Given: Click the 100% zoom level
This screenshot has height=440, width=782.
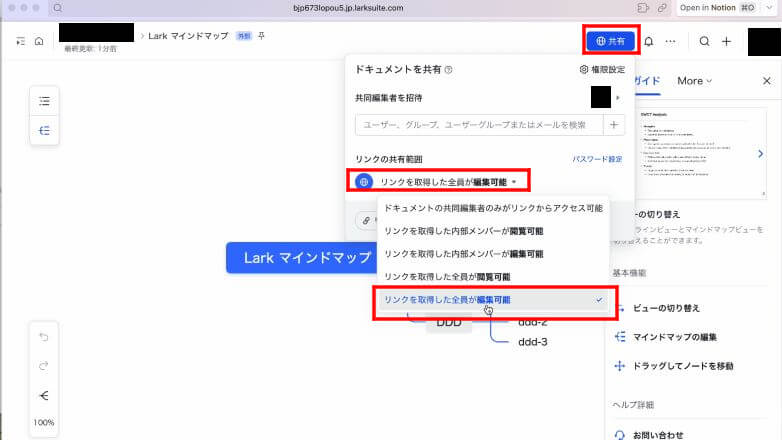Looking at the screenshot, I should click(x=44, y=423).
